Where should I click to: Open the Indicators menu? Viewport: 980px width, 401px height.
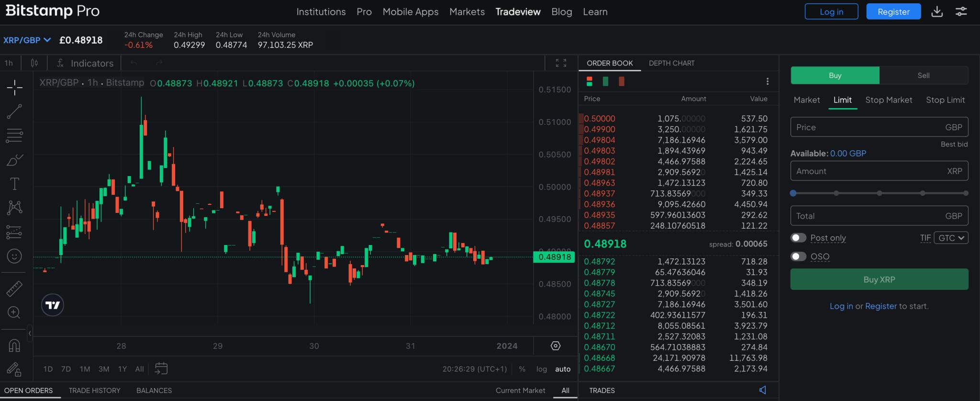tap(85, 63)
